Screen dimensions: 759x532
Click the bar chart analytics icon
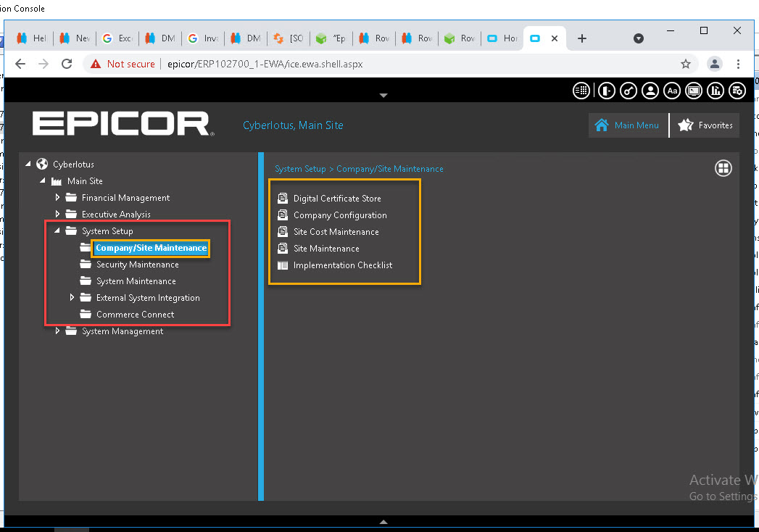[716, 91]
